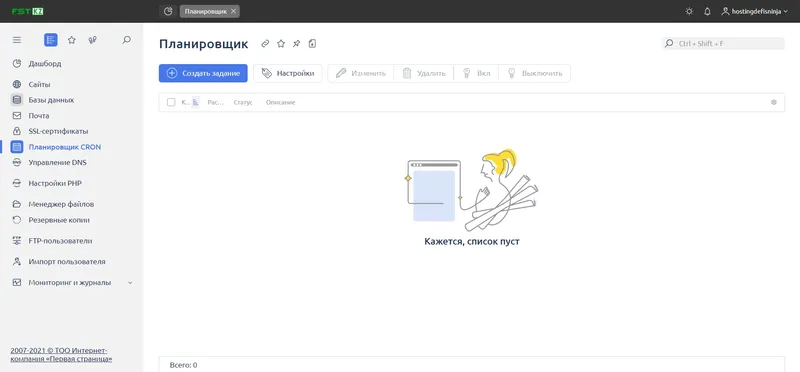Open the help document icon beside title
Screen dimensions: 800x372
[x=312, y=44]
